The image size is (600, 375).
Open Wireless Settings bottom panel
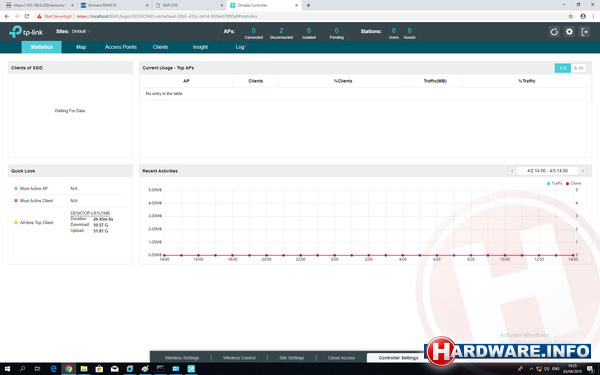click(182, 358)
